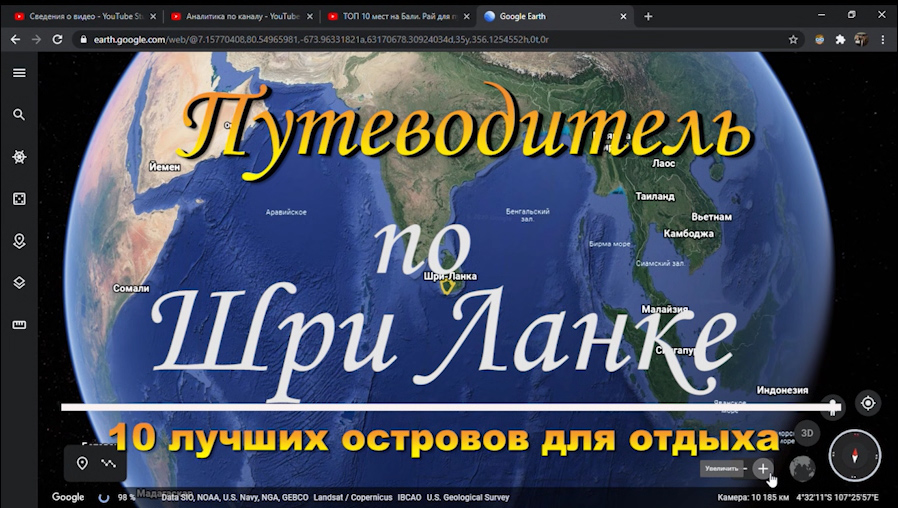This screenshot has height=508, width=898.
Task: Open the Google Earth hamburger menu
Action: coord(19,73)
